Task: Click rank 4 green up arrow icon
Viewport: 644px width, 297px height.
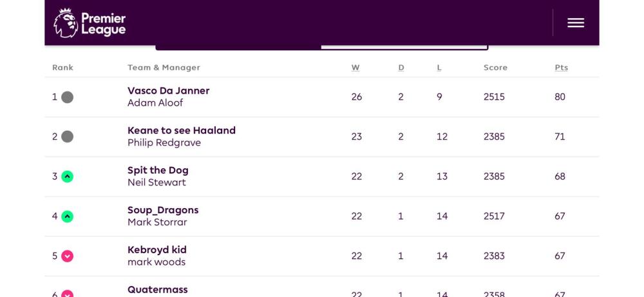Action: (67, 216)
